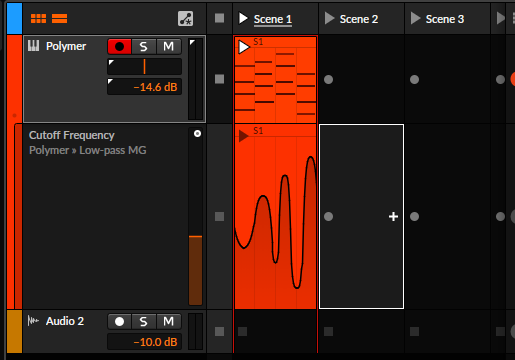Arm record on Audio 2 track
Image resolution: width=515 pixels, height=360 pixels.
tap(119, 322)
